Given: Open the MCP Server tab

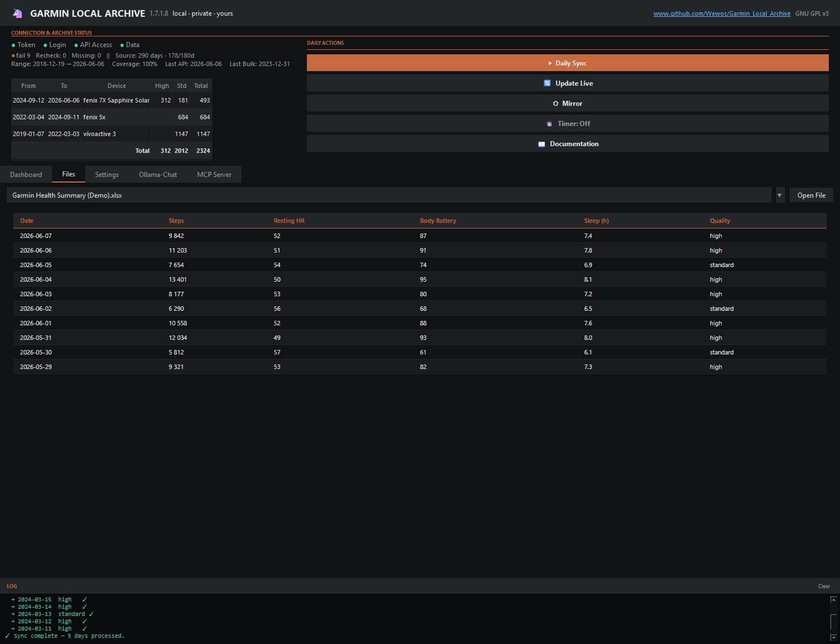Looking at the screenshot, I should point(214,174).
